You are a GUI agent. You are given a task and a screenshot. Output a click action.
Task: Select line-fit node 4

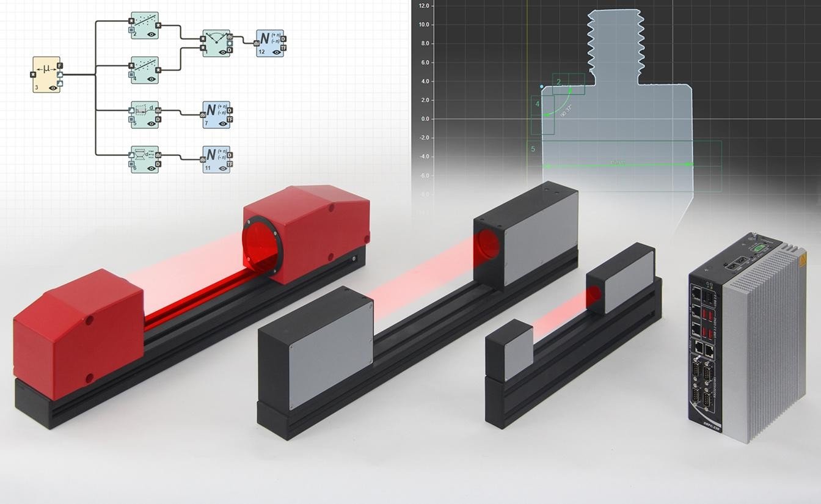click(x=145, y=70)
